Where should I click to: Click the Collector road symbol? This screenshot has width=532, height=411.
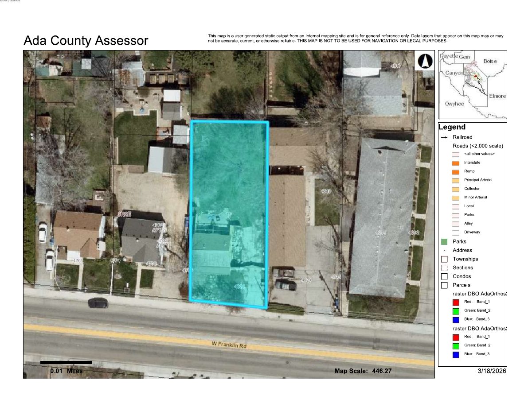point(456,189)
